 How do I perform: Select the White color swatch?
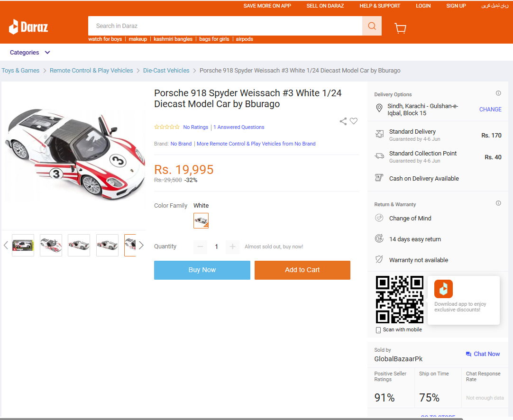(x=201, y=221)
